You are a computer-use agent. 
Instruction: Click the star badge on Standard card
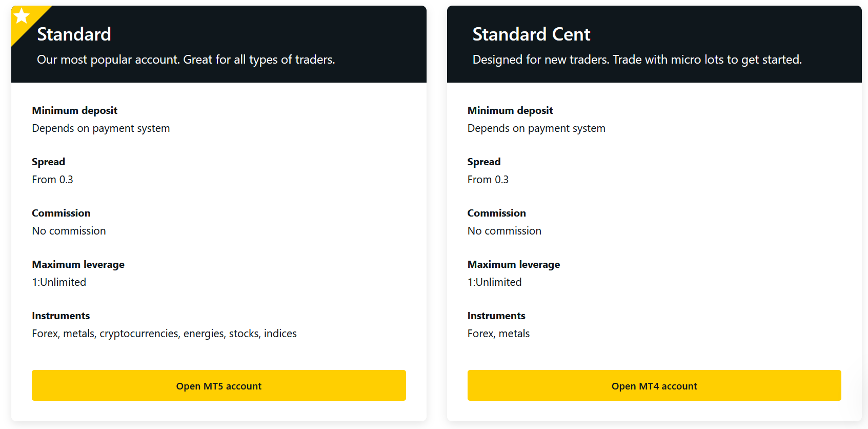tap(22, 16)
